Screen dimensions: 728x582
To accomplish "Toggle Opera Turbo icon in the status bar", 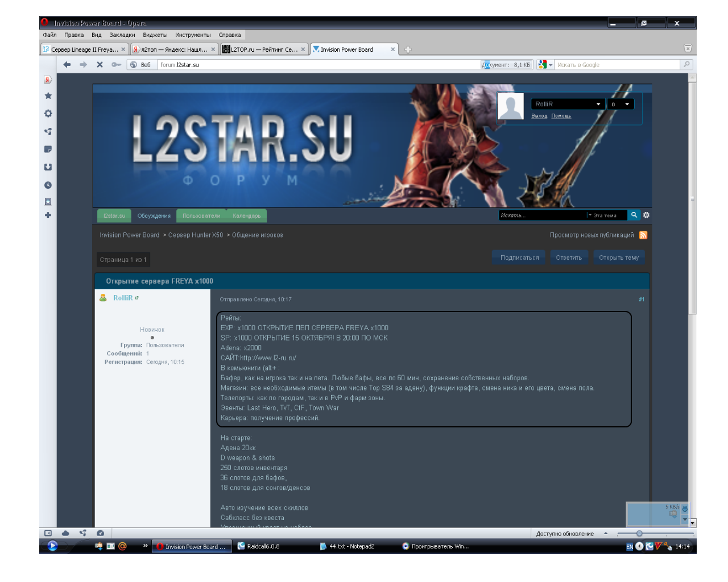I will (x=101, y=533).
